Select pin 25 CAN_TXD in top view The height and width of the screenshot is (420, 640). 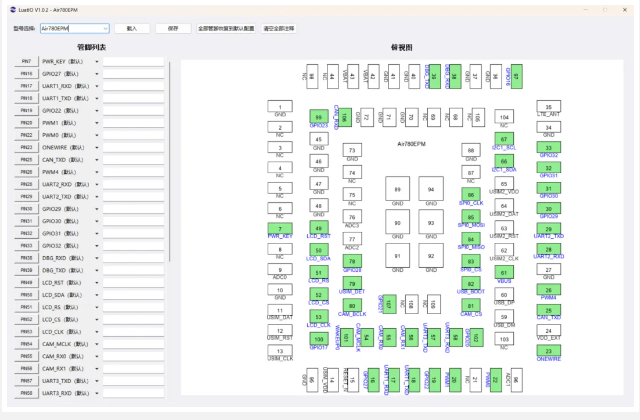tap(549, 310)
